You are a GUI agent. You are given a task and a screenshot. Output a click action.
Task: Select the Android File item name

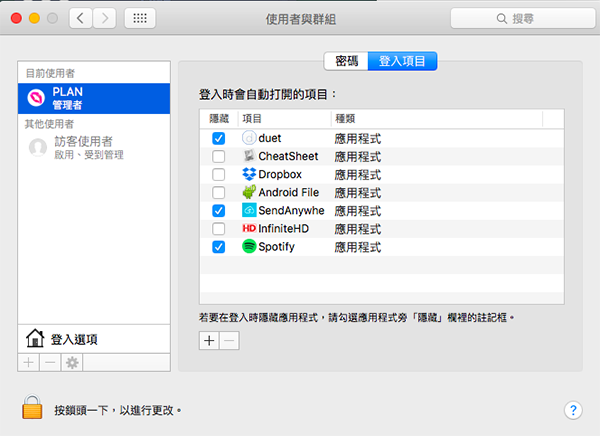pos(289,193)
